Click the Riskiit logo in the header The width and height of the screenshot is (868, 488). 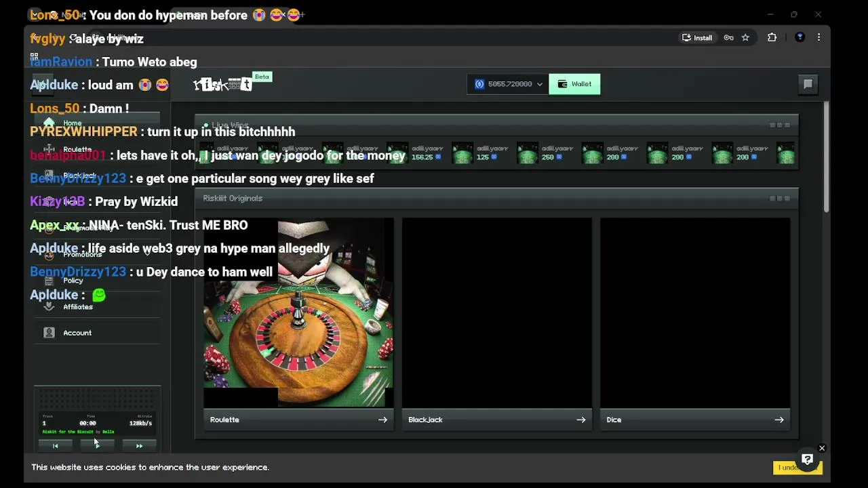[222, 85]
